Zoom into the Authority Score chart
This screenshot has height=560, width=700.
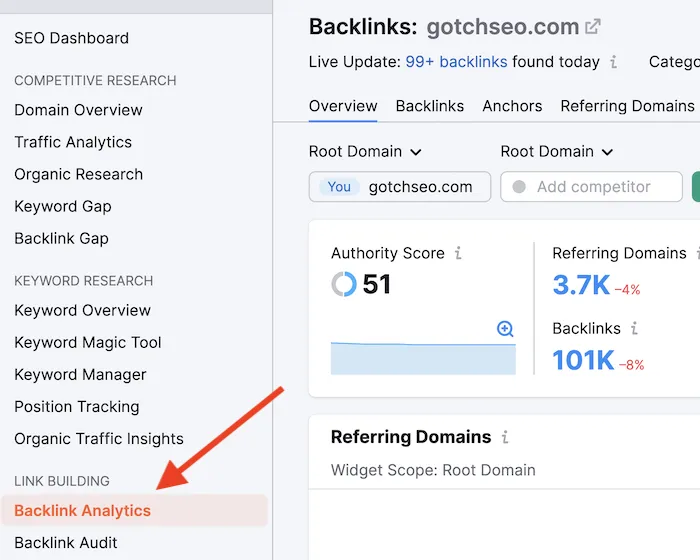505,329
